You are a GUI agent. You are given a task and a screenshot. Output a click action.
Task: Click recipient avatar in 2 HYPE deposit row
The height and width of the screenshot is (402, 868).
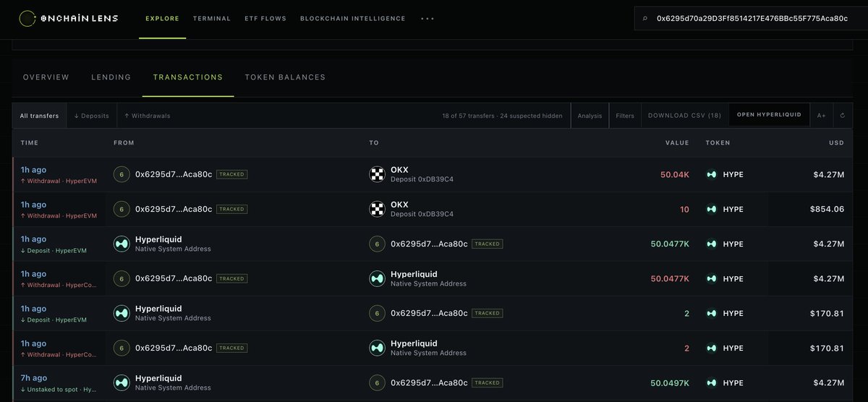pos(377,313)
